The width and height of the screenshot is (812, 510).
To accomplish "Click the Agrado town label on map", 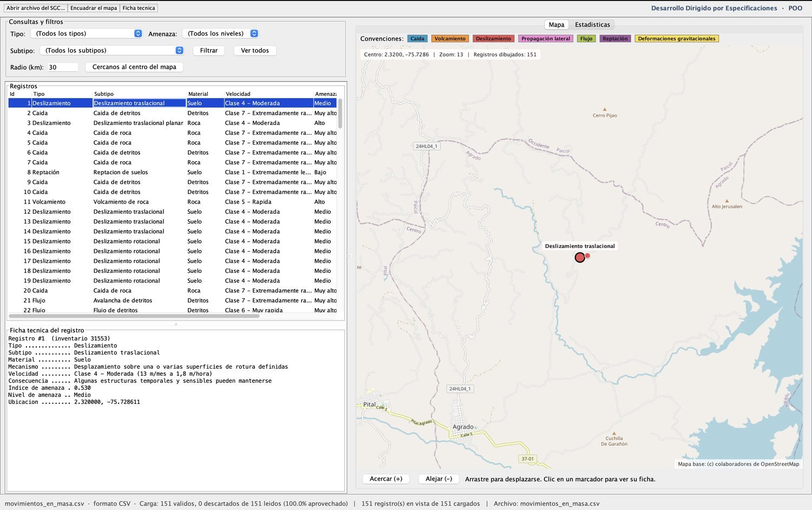I will coord(463,427).
